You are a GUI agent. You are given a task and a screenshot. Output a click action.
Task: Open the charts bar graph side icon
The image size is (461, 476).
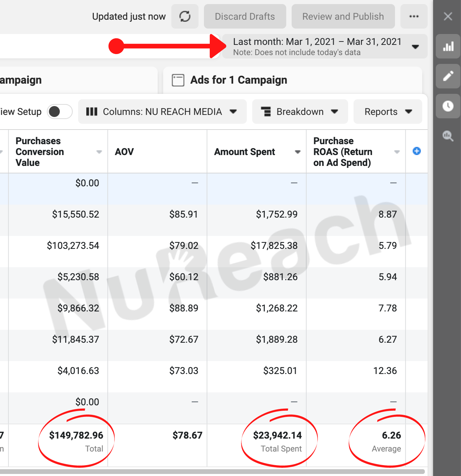coord(448,46)
